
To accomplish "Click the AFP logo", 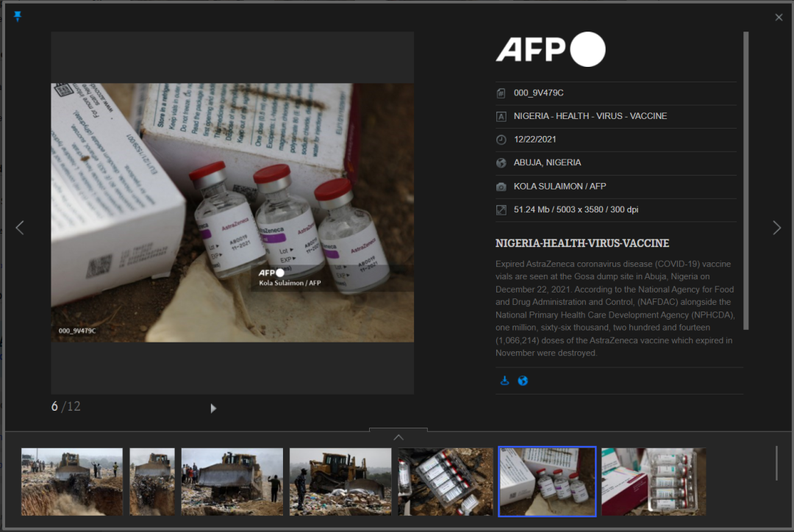I will click(551, 50).
